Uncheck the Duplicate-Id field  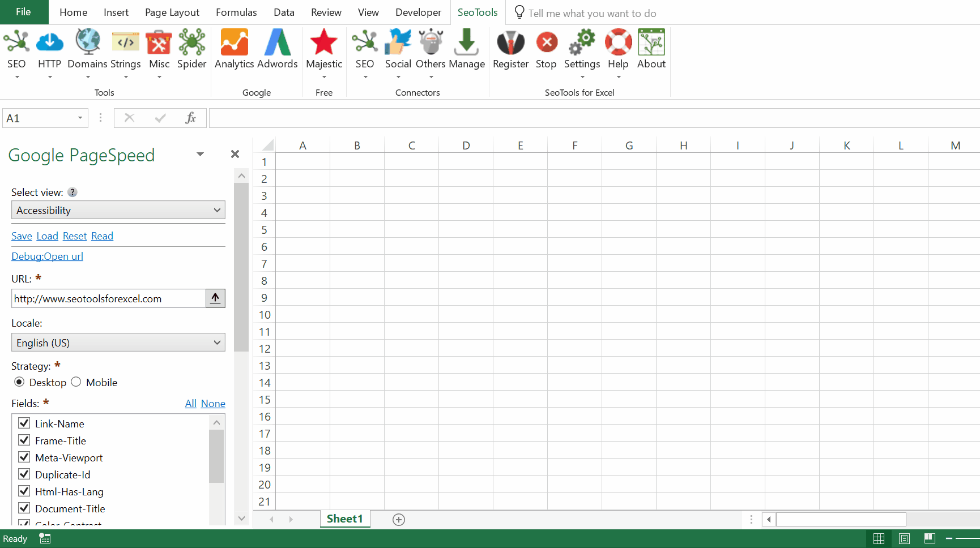click(24, 474)
